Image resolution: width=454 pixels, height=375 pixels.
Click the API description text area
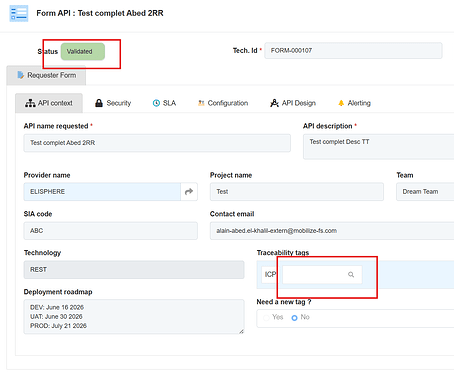click(x=378, y=147)
